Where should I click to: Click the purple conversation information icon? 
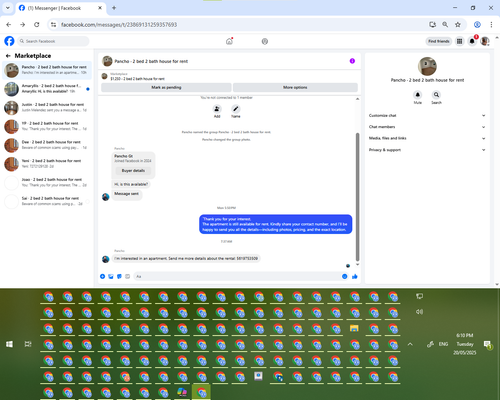click(x=352, y=61)
